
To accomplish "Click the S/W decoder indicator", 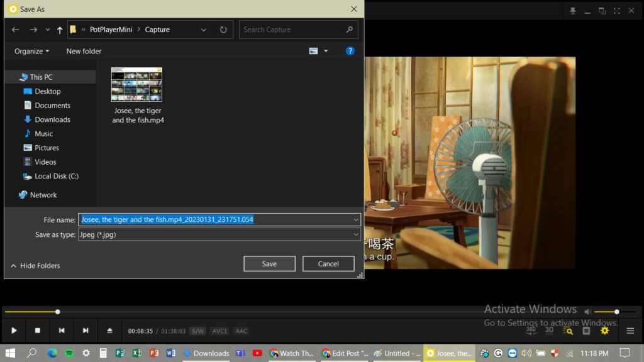I will click(x=197, y=331).
